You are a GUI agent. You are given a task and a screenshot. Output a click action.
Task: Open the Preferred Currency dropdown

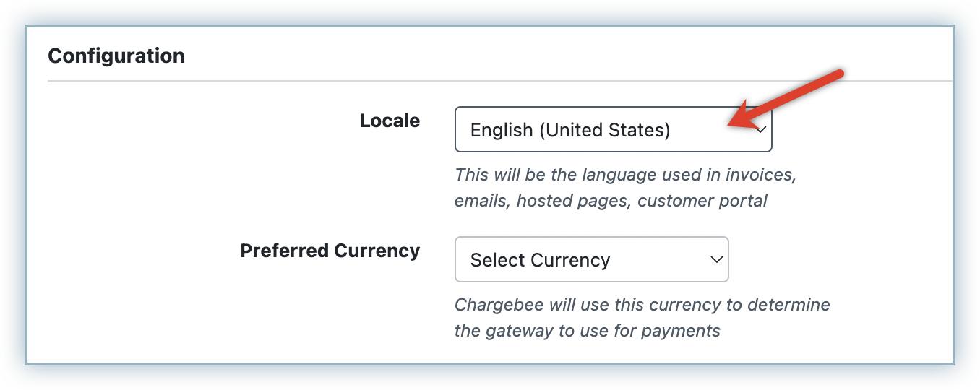pyautogui.click(x=591, y=259)
